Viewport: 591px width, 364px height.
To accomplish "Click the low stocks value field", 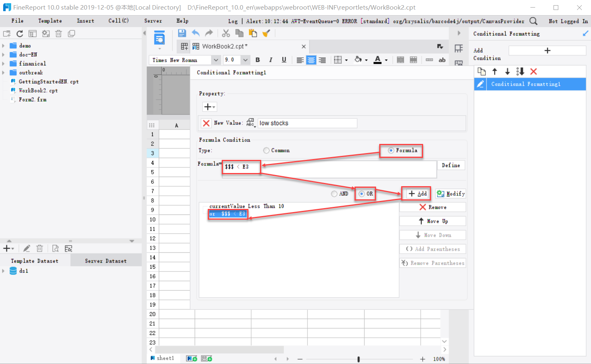I will click(307, 123).
